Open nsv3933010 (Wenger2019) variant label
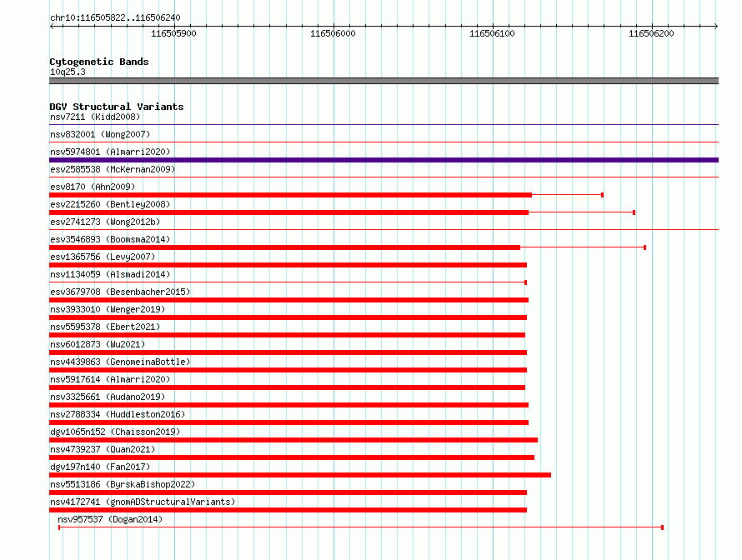 108,309
